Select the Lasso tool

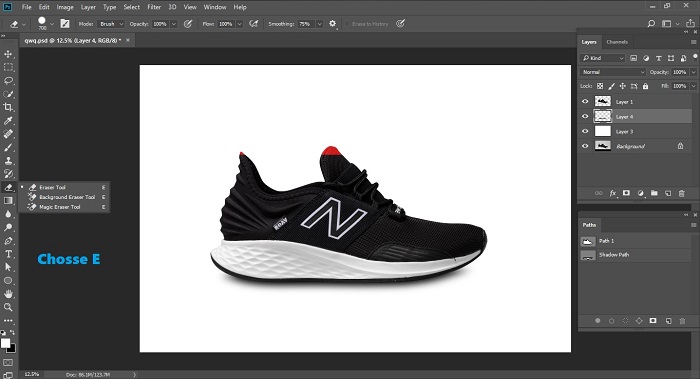(8, 81)
